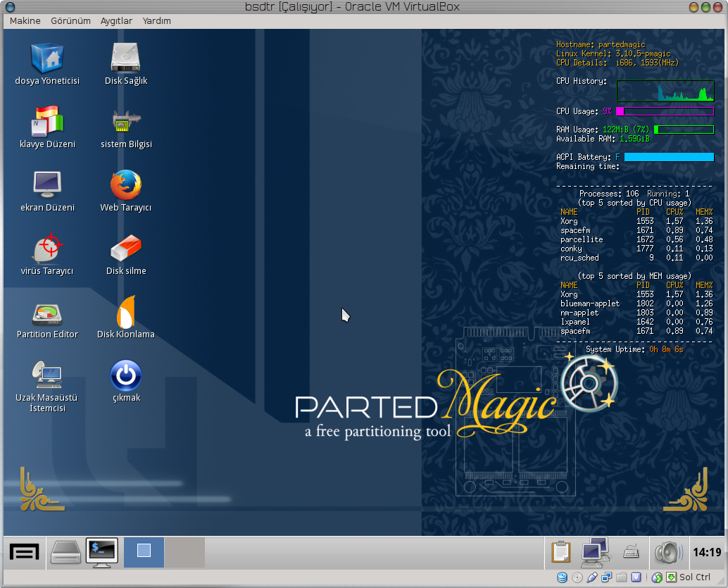Click the Hostname: partedmagic text

(x=601, y=44)
